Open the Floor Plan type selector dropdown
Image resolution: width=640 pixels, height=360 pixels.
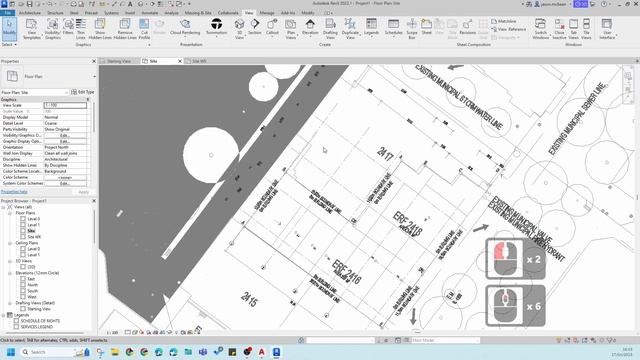pyautogui.click(x=94, y=76)
